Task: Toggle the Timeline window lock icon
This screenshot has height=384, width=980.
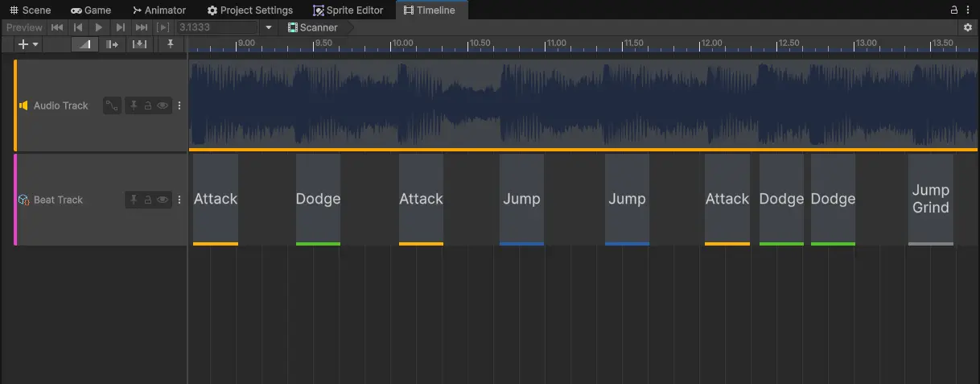Action: 954,10
